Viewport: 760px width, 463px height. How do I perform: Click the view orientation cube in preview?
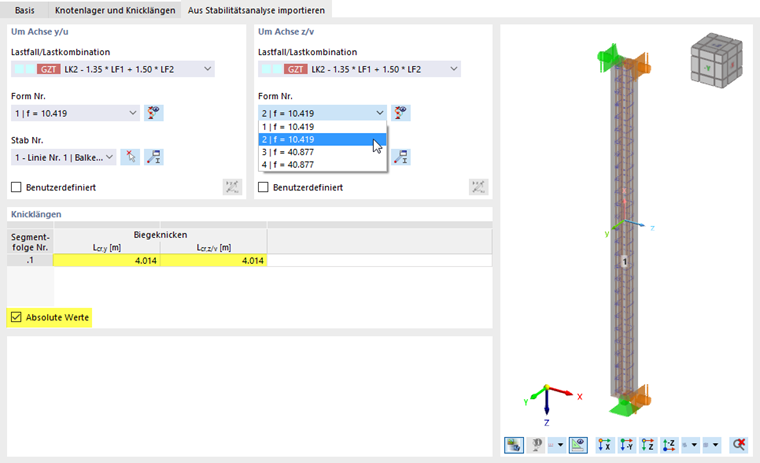point(716,60)
